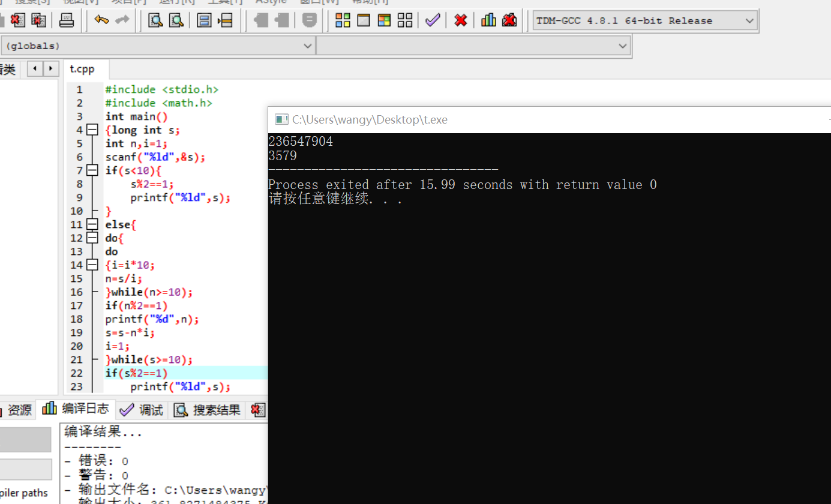The width and height of the screenshot is (831, 504).
Task: Switch to the 编译日志 tab
Action: coord(76,409)
